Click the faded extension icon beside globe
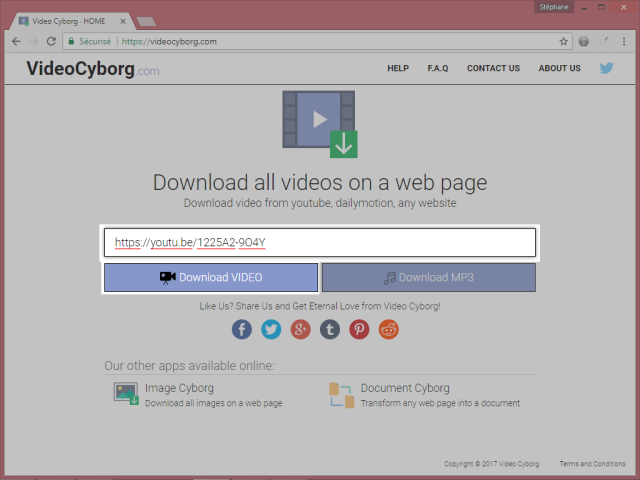 604,41
